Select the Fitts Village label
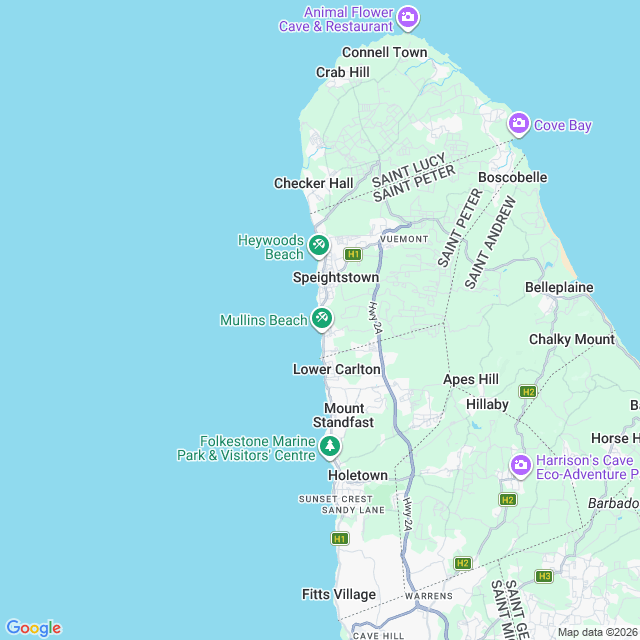640x640 pixels. coord(339,595)
